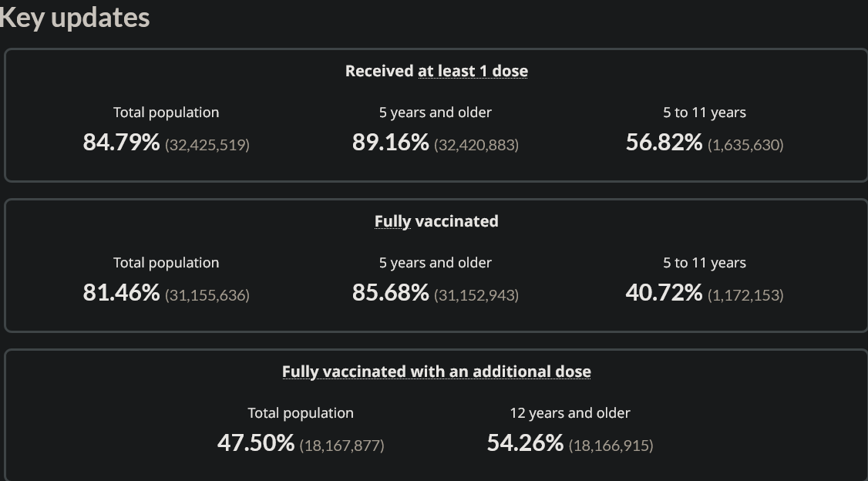The image size is (868, 481).
Task: Click the 32,425,519 count in parentheses
Action: (x=207, y=144)
